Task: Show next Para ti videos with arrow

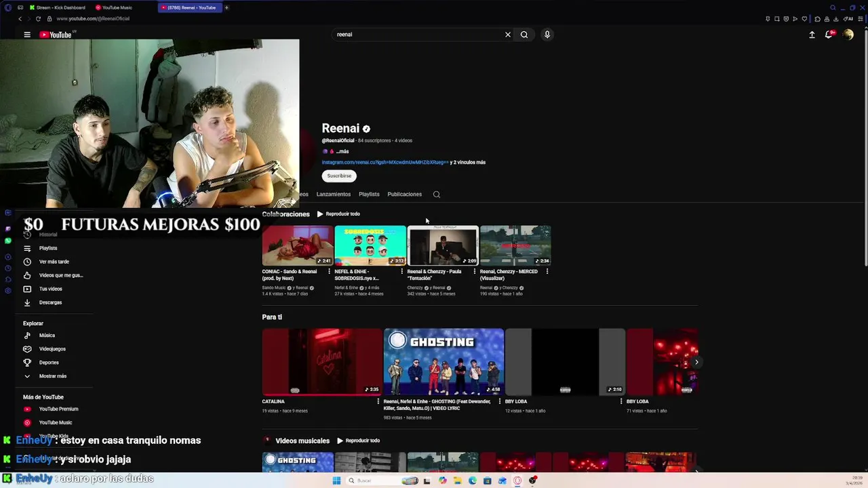Action: tap(696, 362)
